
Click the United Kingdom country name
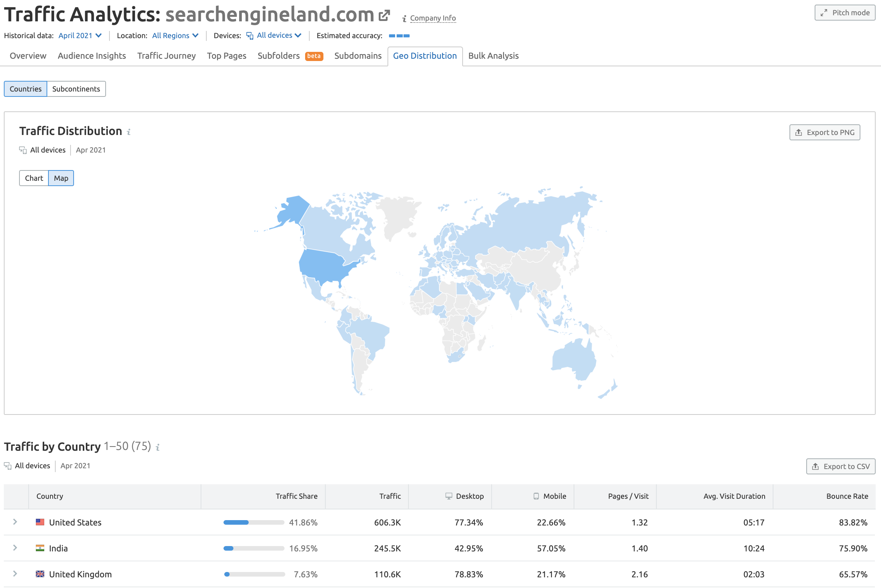tap(80, 574)
